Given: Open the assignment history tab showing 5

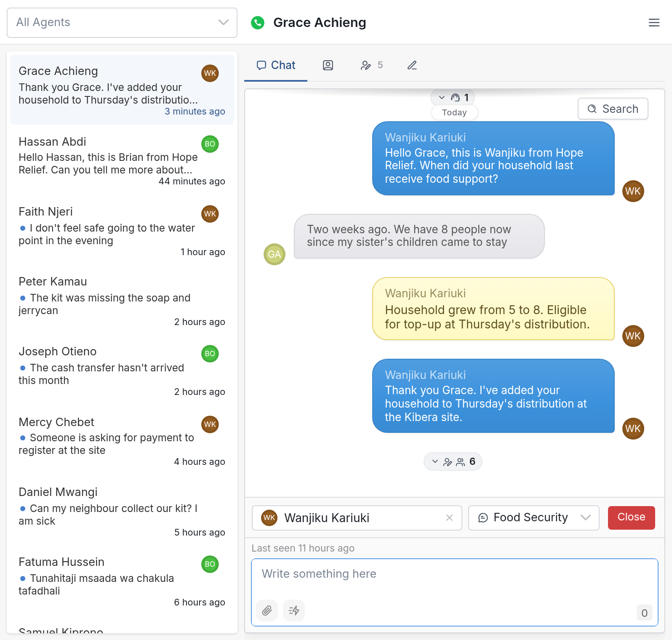Looking at the screenshot, I should tap(372, 65).
